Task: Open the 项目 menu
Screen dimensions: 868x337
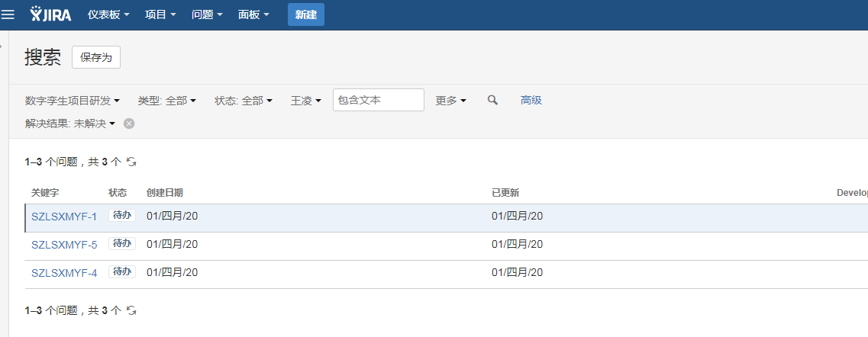Action: [160, 15]
